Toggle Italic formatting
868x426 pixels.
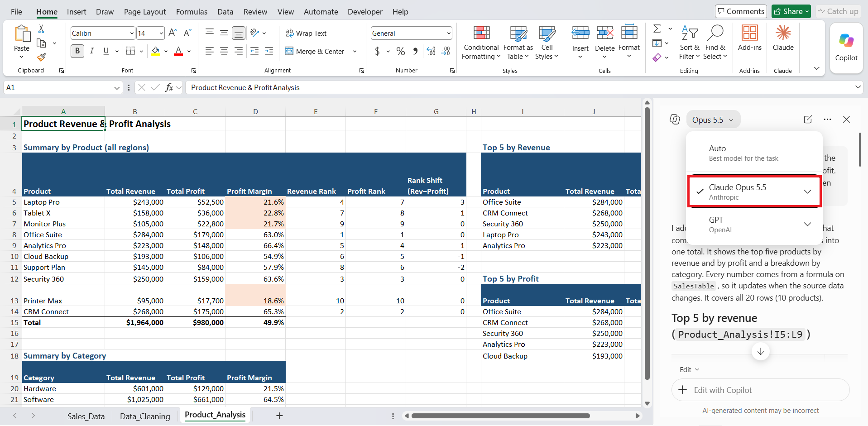pyautogui.click(x=92, y=51)
